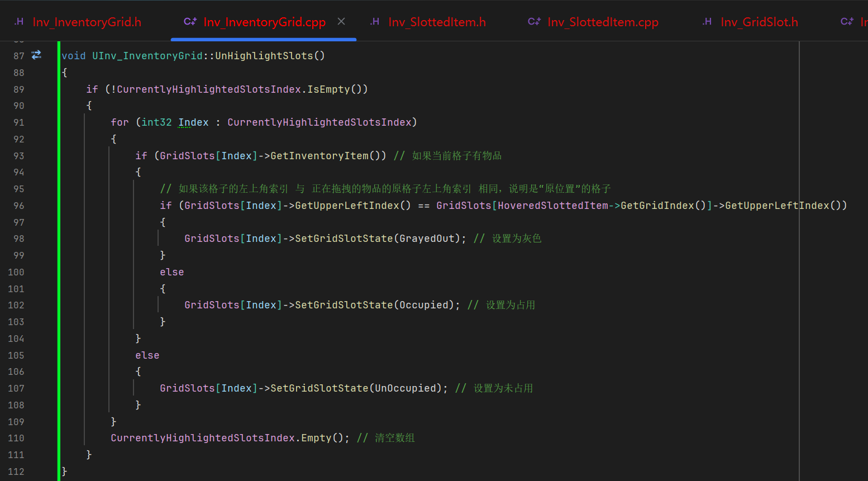Viewport: 868px width, 481px height.
Task: Open the Inv_SlottedItem.cpp tab
Action: tap(603, 22)
